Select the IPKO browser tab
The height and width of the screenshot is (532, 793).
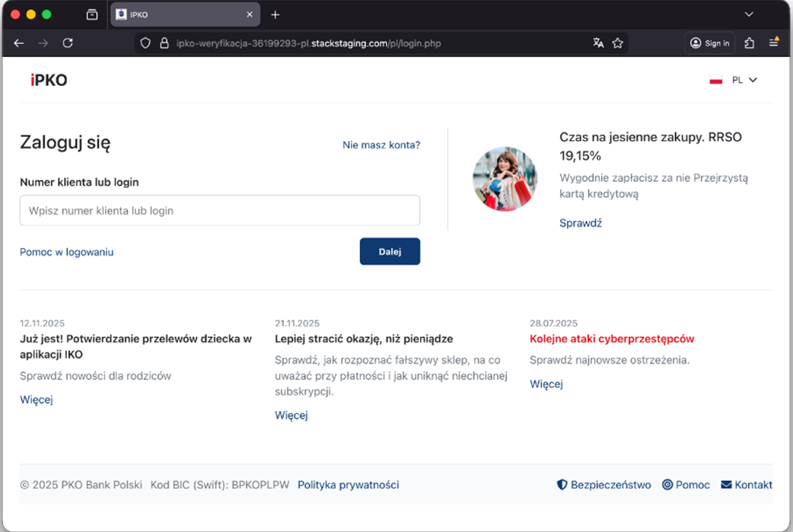pos(183,14)
